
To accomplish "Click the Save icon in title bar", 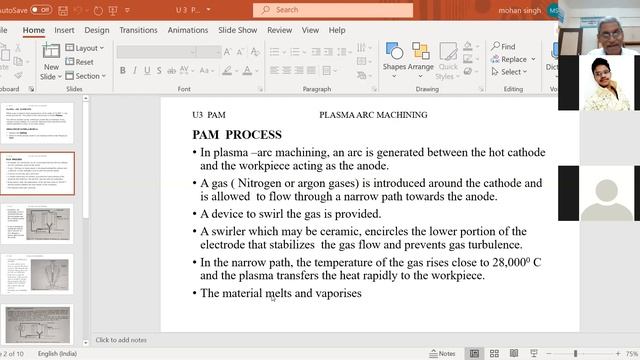I will coord(63,10).
